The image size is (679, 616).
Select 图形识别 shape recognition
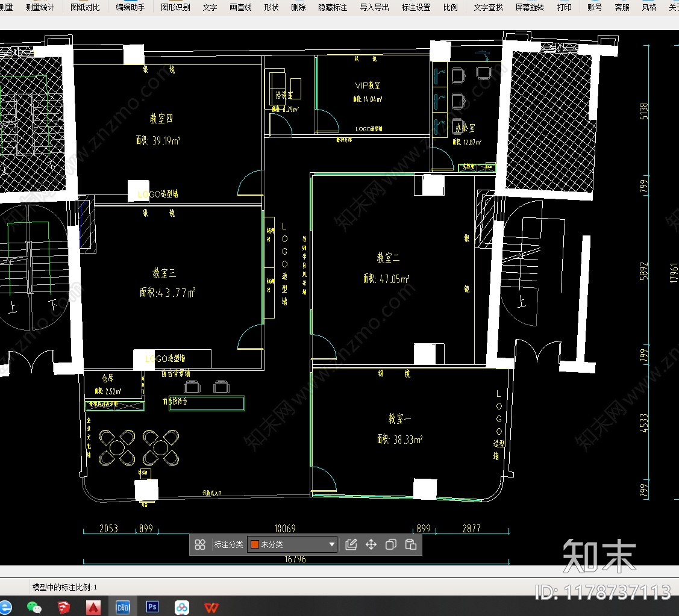(x=175, y=7)
